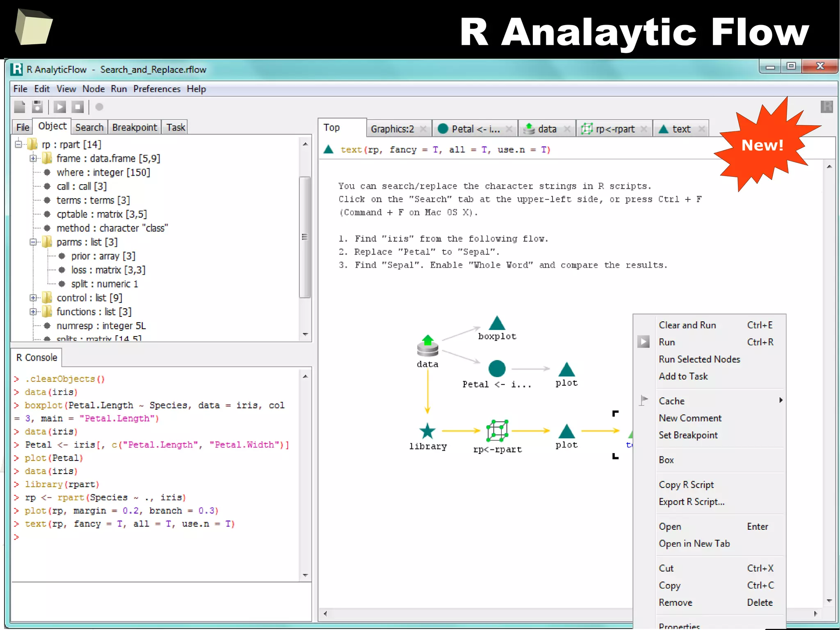
Task: Switch to the Search tab
Action: click(x=89, y=128)
